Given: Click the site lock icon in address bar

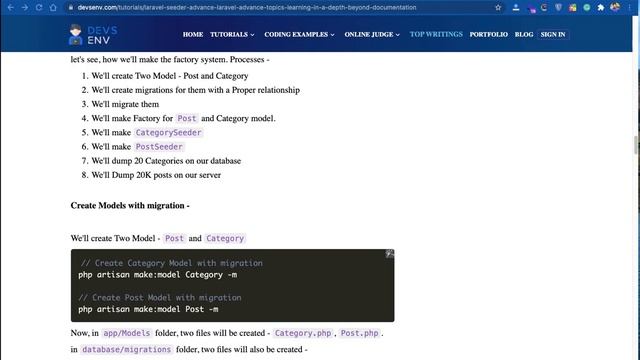Looking at the screenshot, I should pyautogui.click(x=71, y=7).
